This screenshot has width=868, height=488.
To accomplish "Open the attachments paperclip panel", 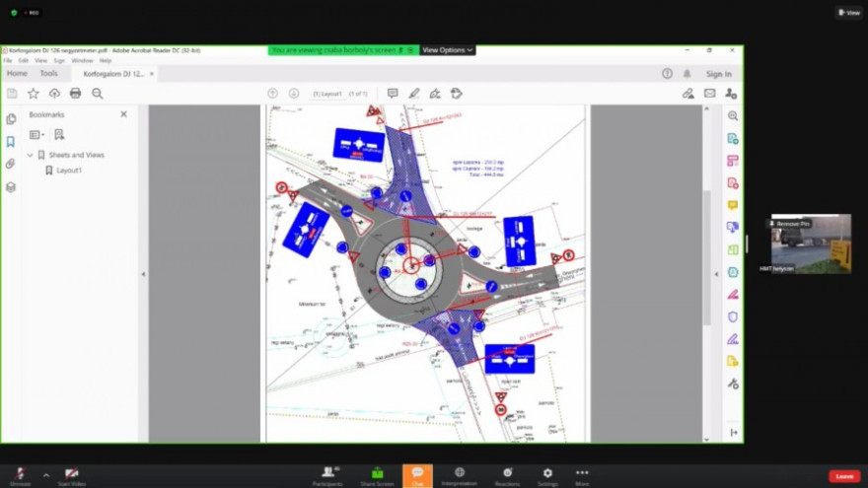I will (11, 164).
